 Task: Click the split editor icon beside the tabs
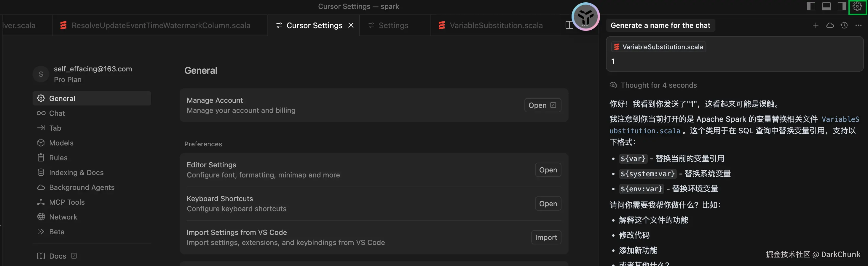tap(569, 25)
